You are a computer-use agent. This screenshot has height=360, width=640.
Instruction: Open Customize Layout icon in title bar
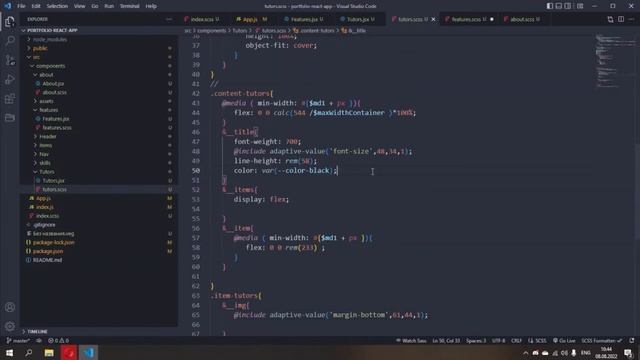[580, 6]
